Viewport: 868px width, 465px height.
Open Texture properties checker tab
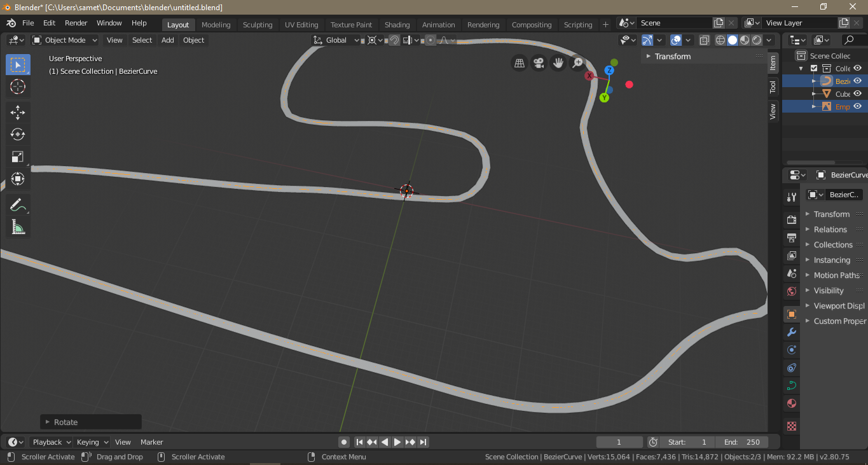click(x=792, y=426)
